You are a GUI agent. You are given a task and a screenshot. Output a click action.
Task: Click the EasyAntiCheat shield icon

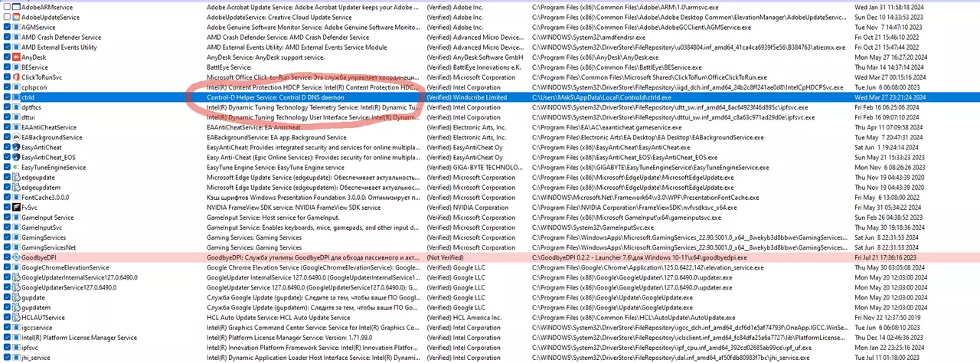pos(16,147)
